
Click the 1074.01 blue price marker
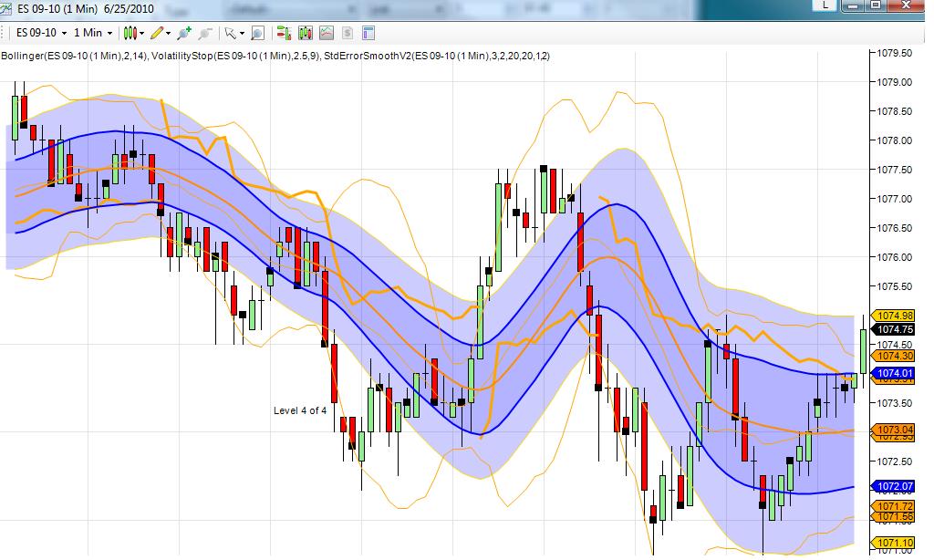(892, 374)
